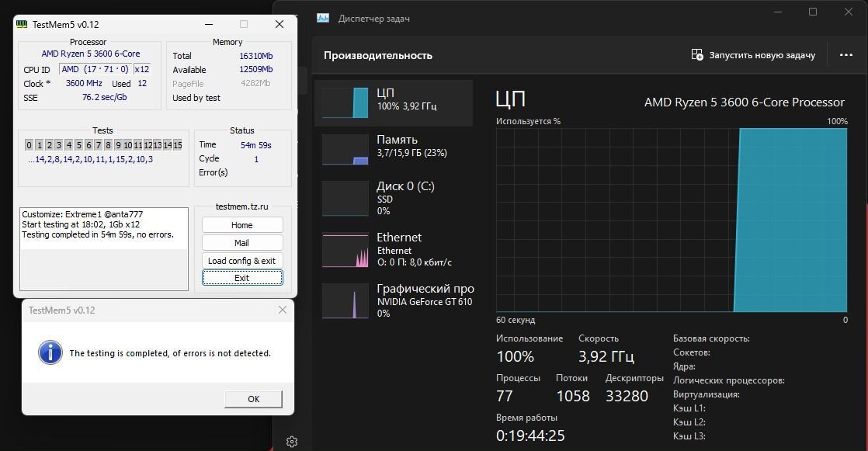
Task: Click the 'The testing is completed' message text
Action: tap(170, 353)
